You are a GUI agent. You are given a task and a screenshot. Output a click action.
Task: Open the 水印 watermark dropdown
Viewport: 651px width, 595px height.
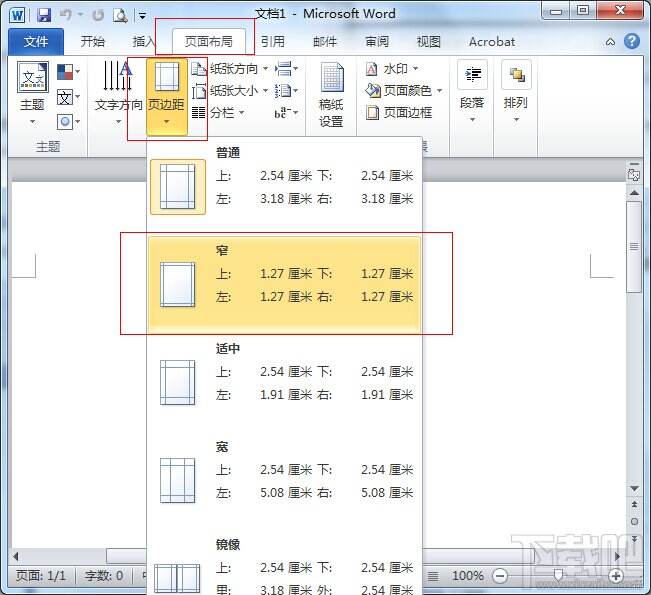pos(392,69)
